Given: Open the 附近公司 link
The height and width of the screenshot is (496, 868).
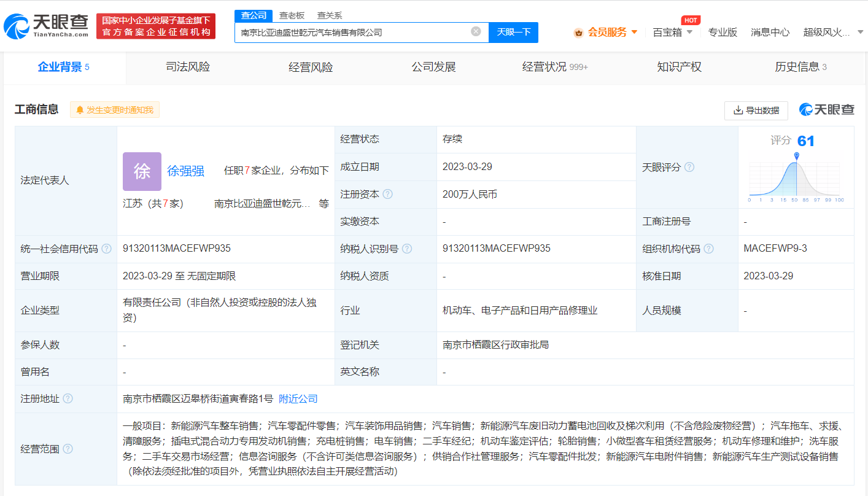Looking at the screenshot, I should [x=298, y=398].
